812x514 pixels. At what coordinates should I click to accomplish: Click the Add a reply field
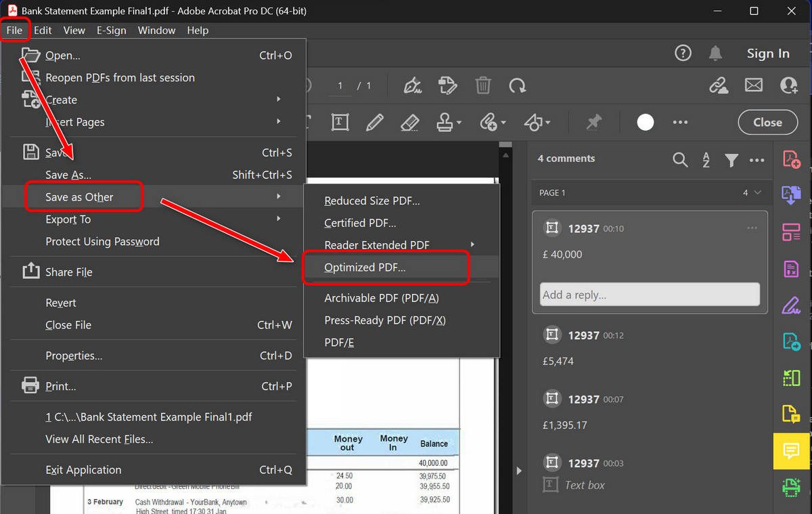[649, 293]
